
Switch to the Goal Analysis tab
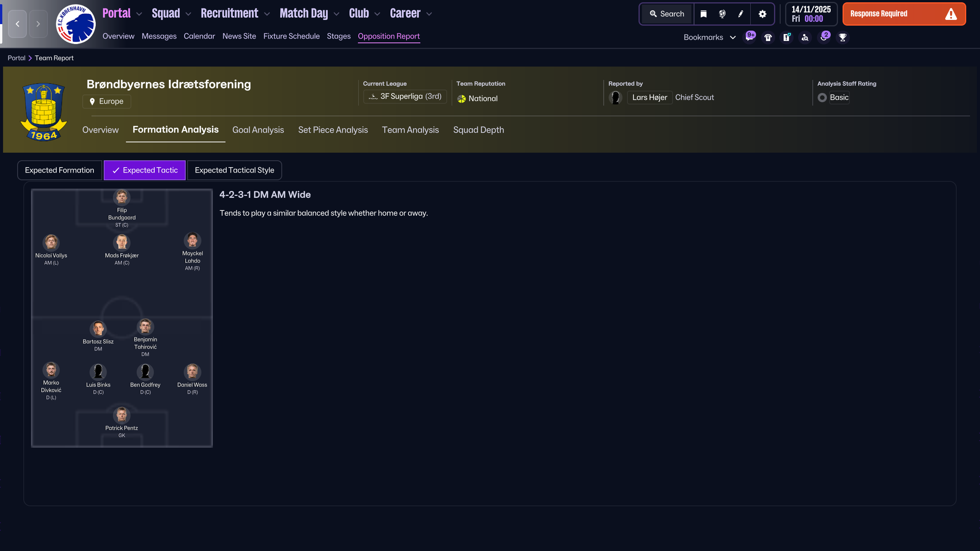coord(258,130)
